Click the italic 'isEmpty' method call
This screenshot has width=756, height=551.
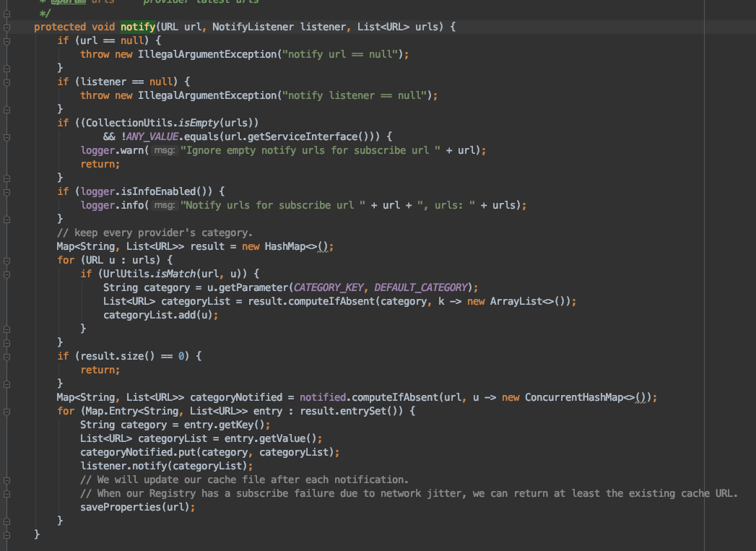pyautogui.click(x=199, y=123)
